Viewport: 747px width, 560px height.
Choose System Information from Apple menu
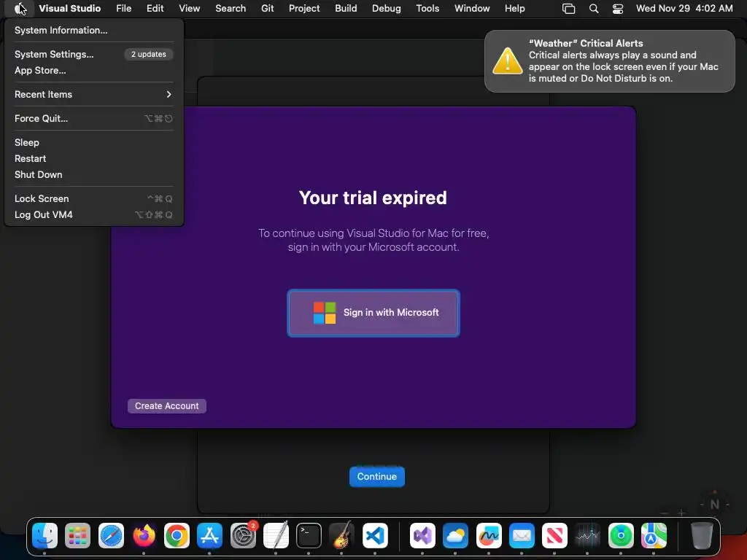pos(94,30)
